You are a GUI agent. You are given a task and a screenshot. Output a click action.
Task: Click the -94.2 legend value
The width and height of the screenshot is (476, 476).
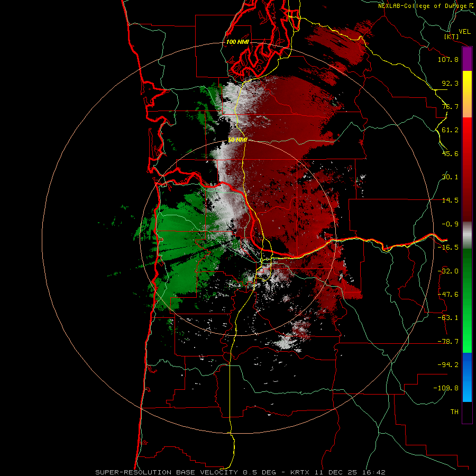448,365
